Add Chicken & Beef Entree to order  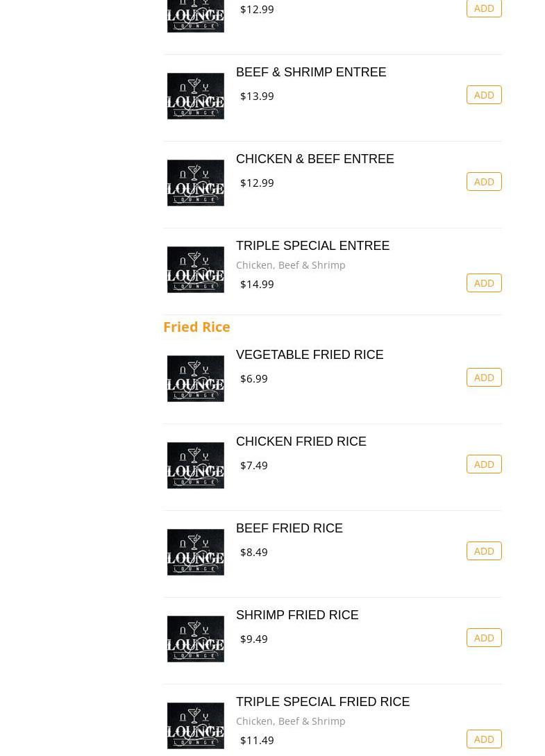point(484,182)
